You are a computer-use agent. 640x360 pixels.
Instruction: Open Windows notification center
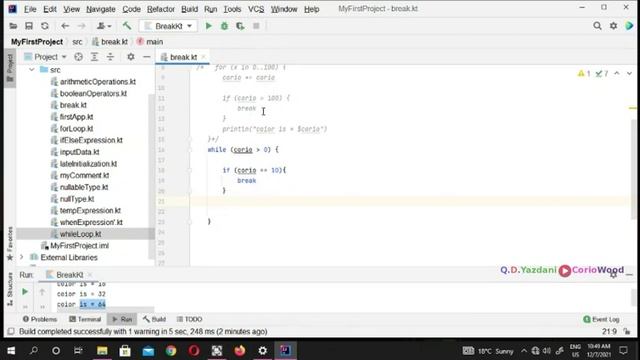(x=623, y=351)
